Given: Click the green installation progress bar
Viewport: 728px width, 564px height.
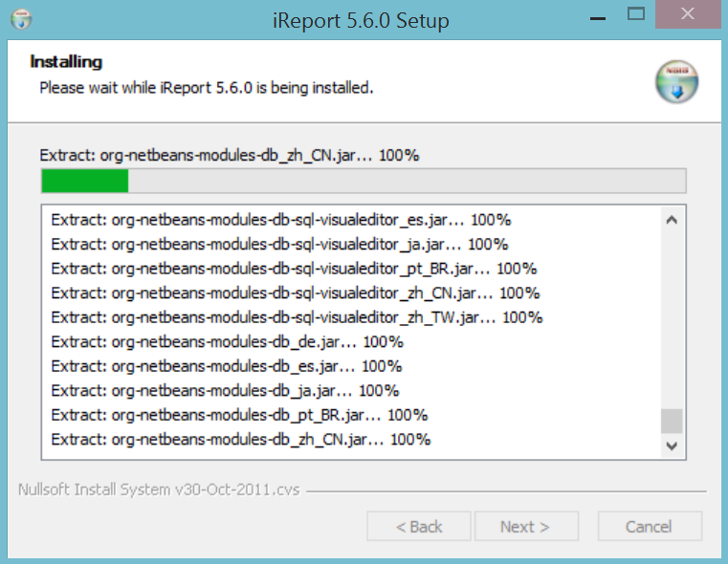Looking at the screenshot, I should point(364,181).
